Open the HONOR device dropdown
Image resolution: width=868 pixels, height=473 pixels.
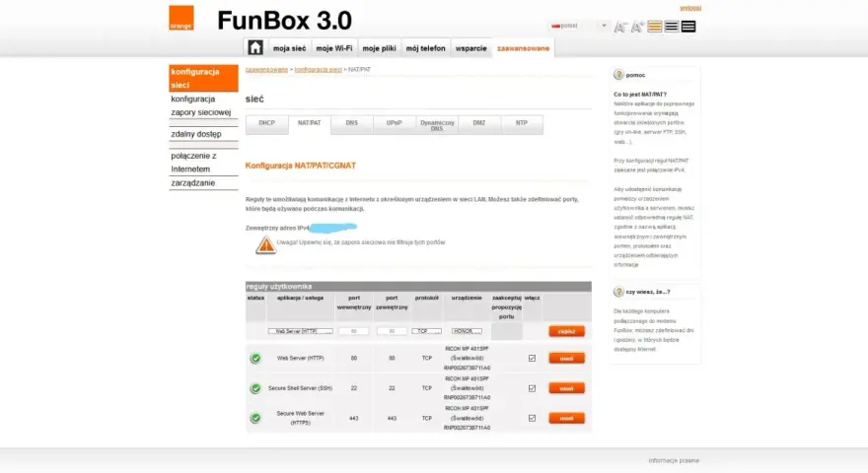tap(467, 331)
